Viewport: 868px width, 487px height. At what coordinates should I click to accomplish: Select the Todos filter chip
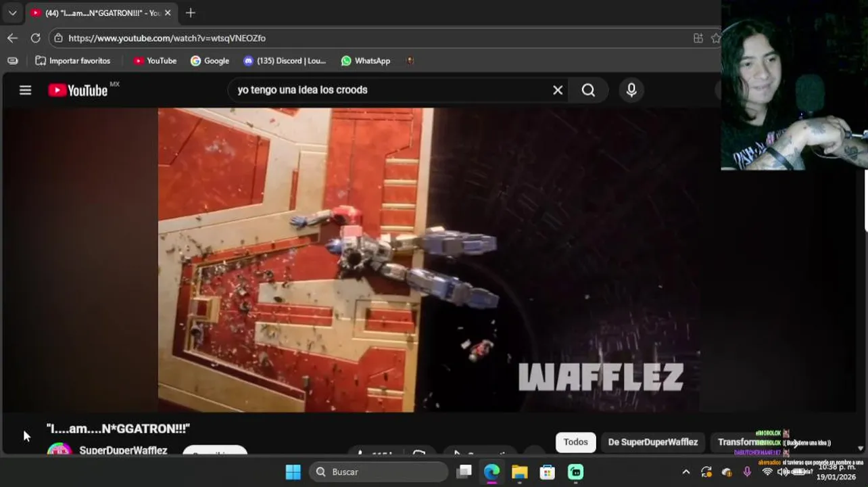coord(576,442)
